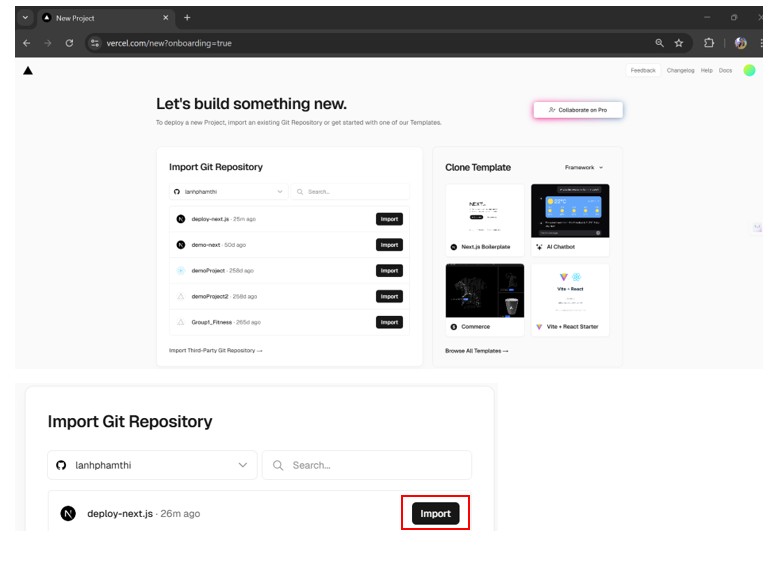Viewport: 772px width, 562px height.
Task: Select the Next.js Boilerplate template thumbnail
Action: [x=485, y=211]
